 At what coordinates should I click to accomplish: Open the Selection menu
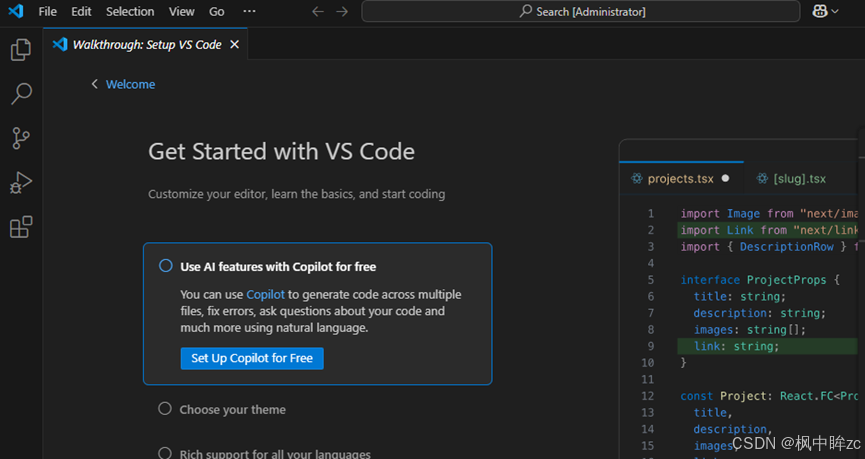pyautogui.click(x=130, y=12)
